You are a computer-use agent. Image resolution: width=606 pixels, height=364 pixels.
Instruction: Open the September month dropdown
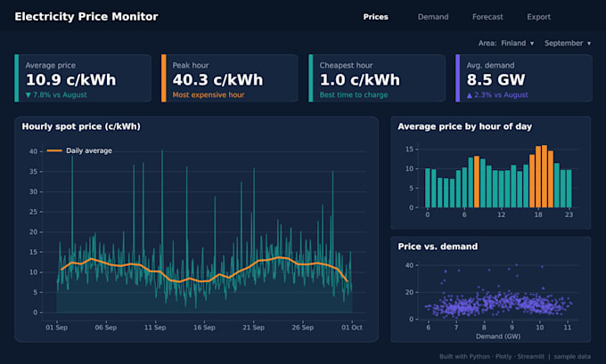click(x=568, y=44)
